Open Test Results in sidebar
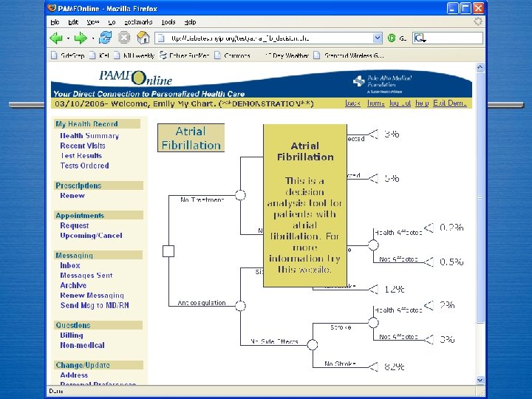532x399 pixels. 81,155
